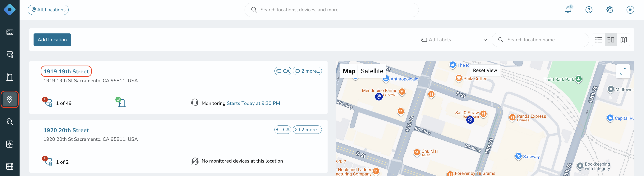Click Capital Ru marker on map
The height and width of the screenshot is (176, 644).
click(610, 118)
